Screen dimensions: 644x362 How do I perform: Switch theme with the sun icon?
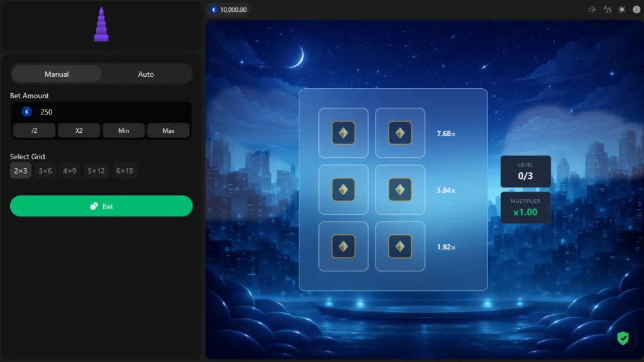pyautogui.click(x=622, y=9)
